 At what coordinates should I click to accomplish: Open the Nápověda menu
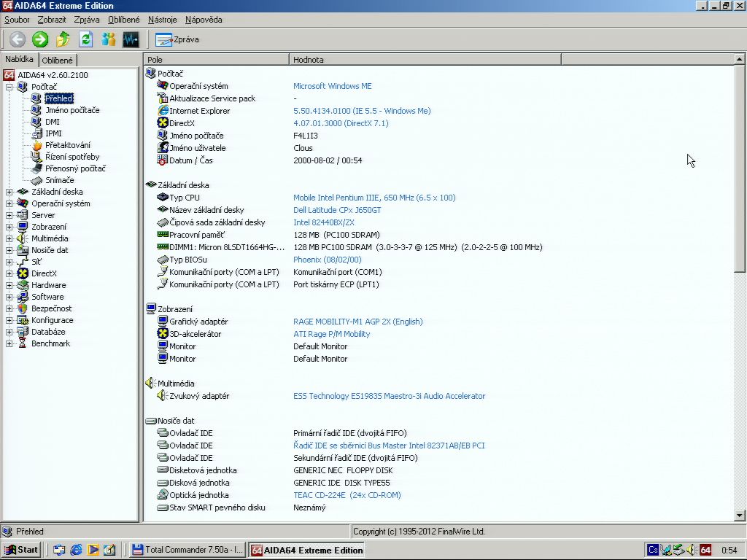(204, 20)
